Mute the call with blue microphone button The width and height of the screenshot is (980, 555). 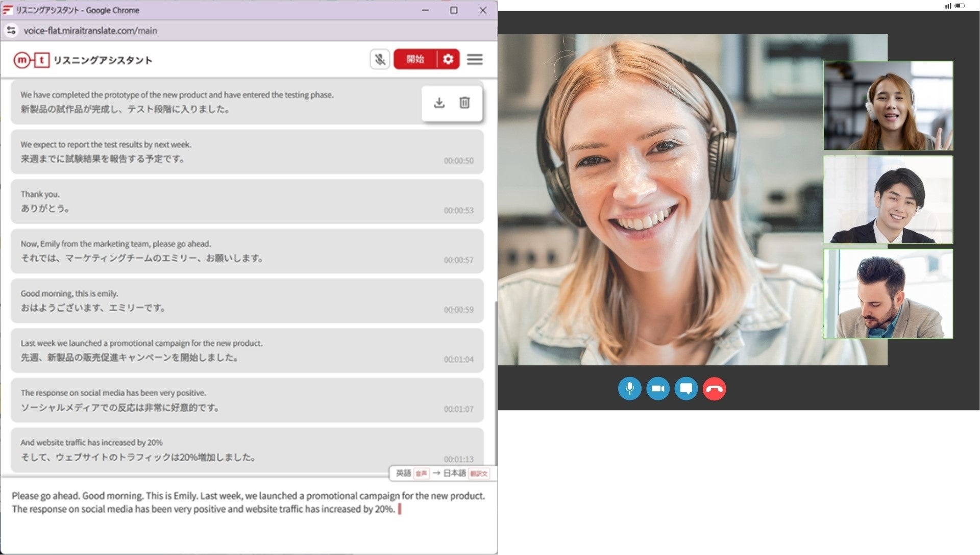(629, 389)
